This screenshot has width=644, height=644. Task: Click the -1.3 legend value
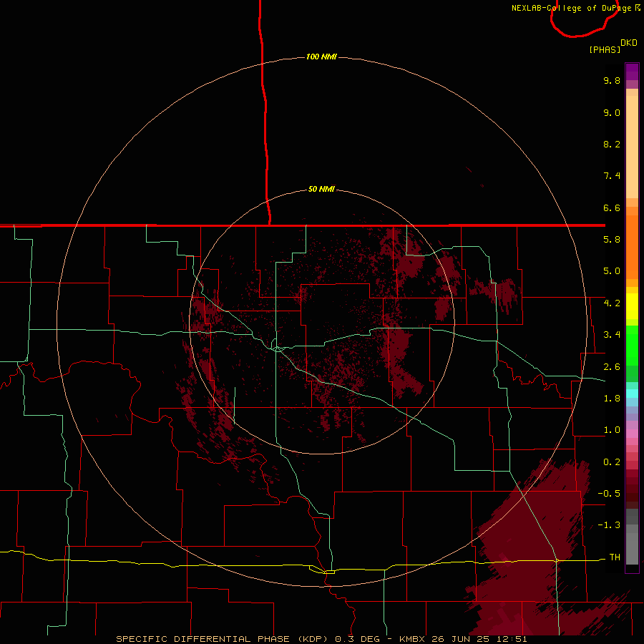[609, 525]
